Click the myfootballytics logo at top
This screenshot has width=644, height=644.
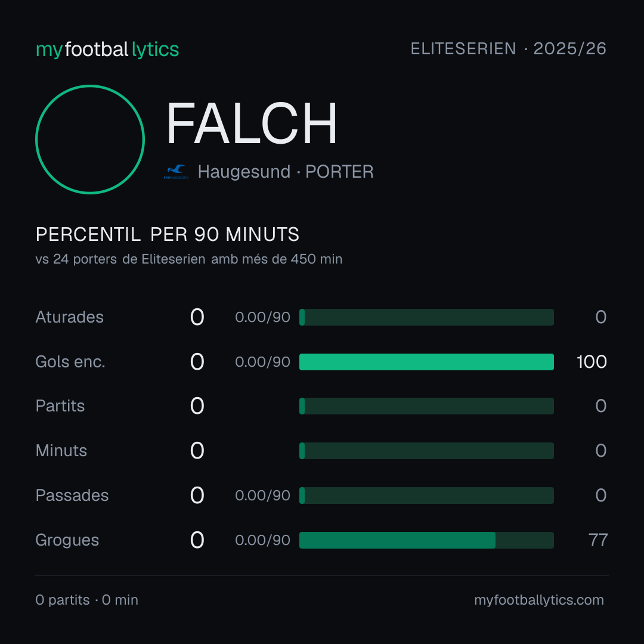coord(107,49)
